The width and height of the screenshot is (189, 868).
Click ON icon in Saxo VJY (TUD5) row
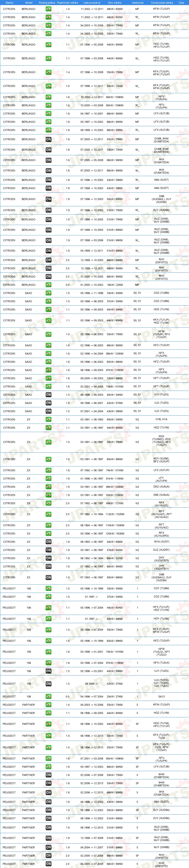click(48, 395)
